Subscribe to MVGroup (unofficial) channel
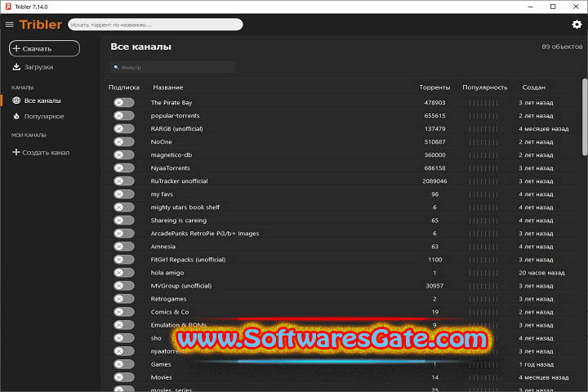This screenshot has height=392, width=588. [x=124, y=286]
